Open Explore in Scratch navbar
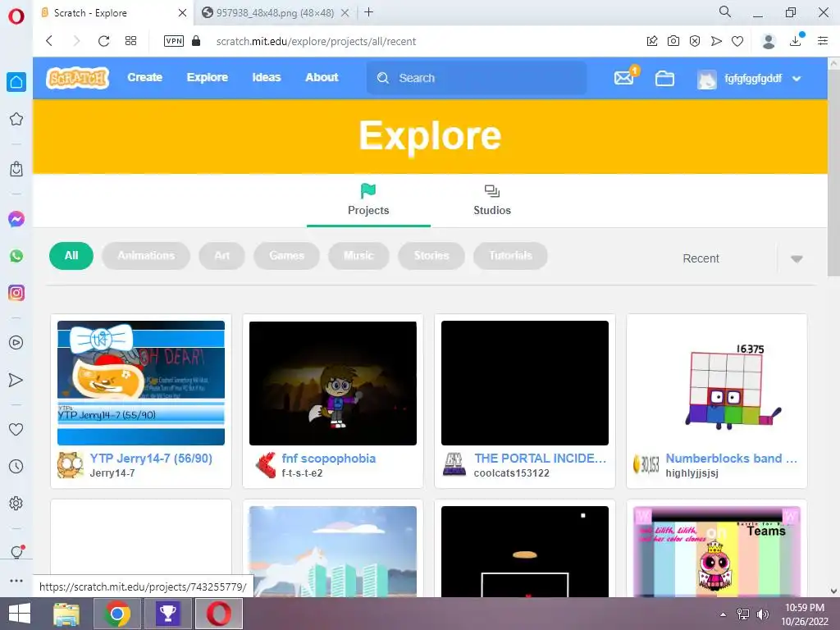The image size is (840, 630). point(208,78)
